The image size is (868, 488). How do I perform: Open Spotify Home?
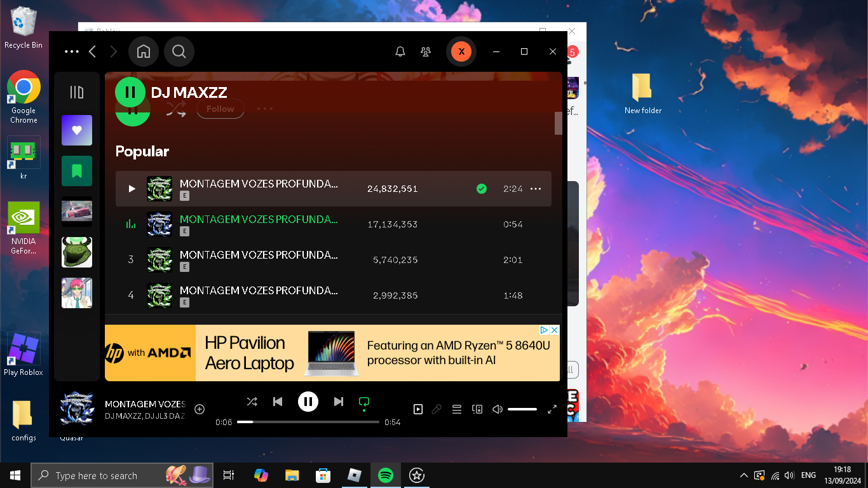[144, 51]
